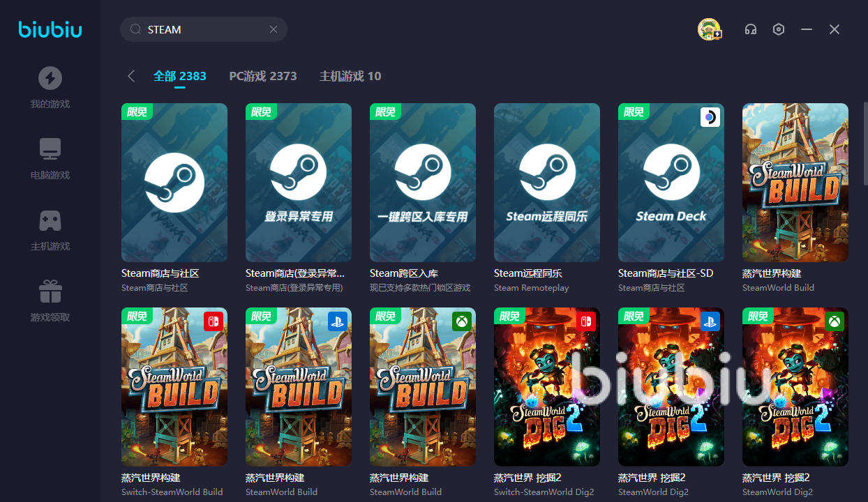This screenshot has width=868, height=502.
Task: Open the Steam跨区入库 thumbnail
Action: 422,183
